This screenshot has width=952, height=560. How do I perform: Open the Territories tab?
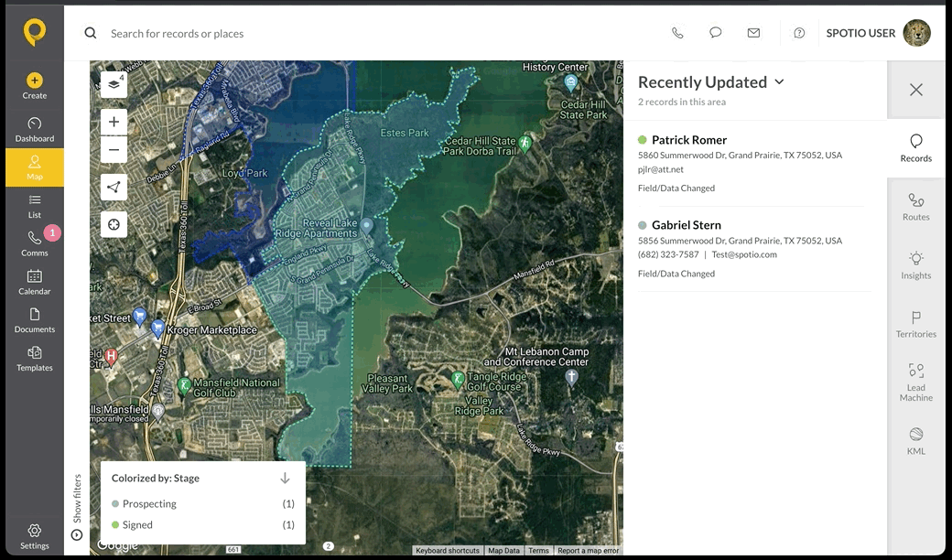(915, 325)
